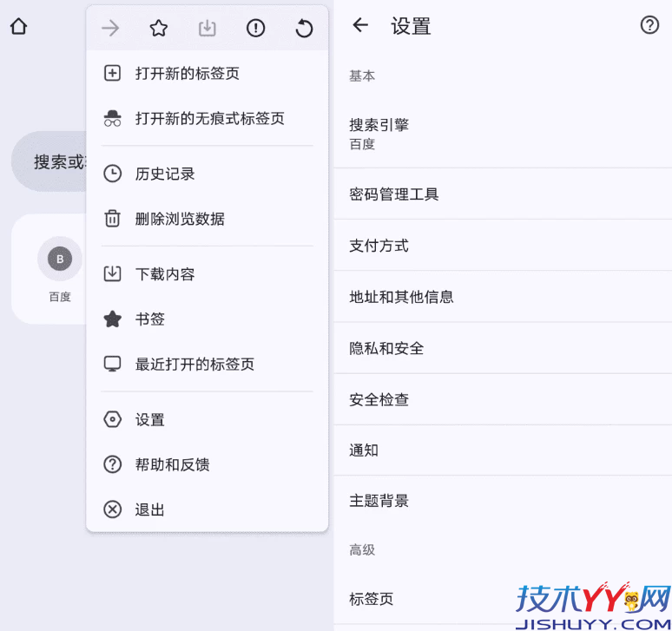The image size is (672, 631).
Task: Click the hexagon settings icon
Action: pos(112,419)
